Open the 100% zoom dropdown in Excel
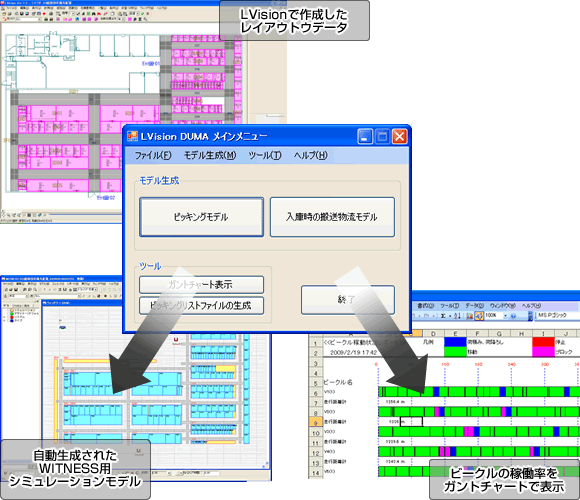Viewport: 580px width, 500px height. click(505, 316)
